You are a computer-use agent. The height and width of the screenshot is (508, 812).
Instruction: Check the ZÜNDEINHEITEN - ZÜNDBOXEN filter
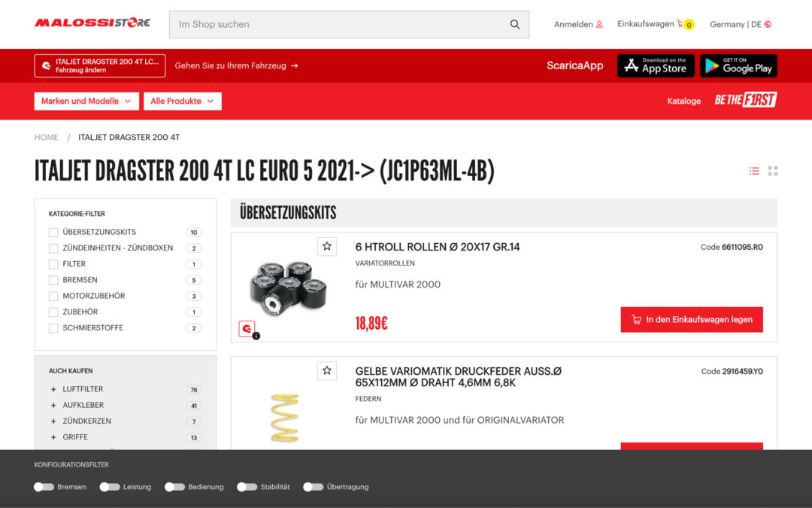tap(53, 248)
